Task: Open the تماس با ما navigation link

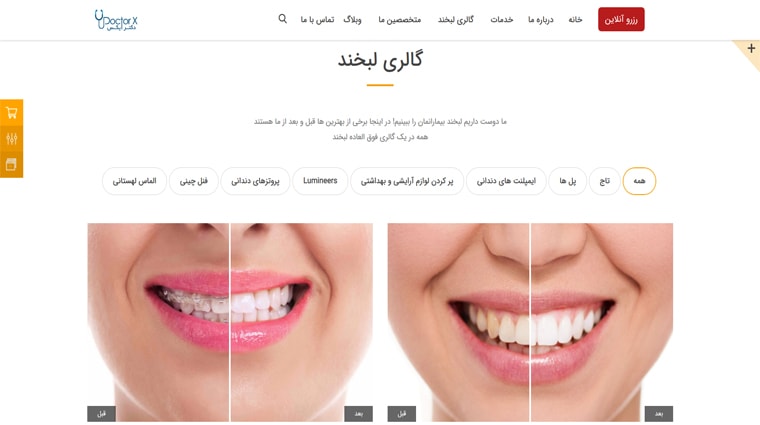Action: point(317,19)
